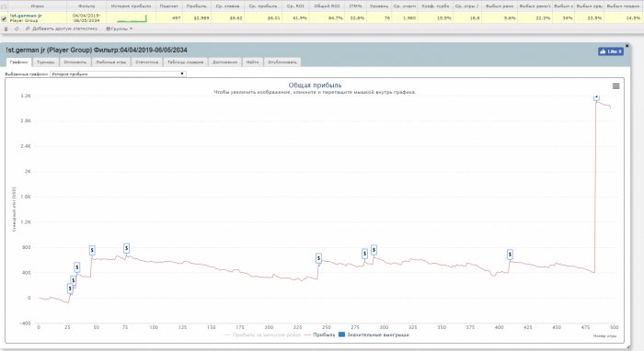Click the $ win marker near game 75
644x351 pixels.
(x=127, y=248)
